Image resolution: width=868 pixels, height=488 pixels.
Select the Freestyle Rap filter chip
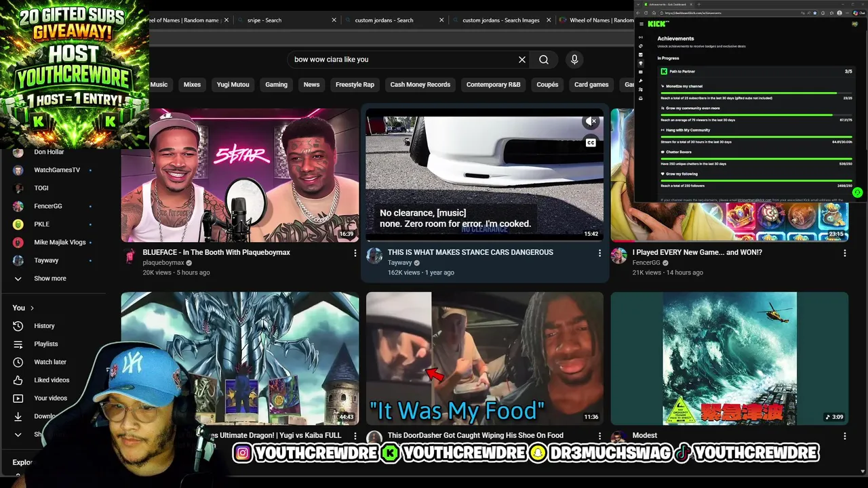355,85
